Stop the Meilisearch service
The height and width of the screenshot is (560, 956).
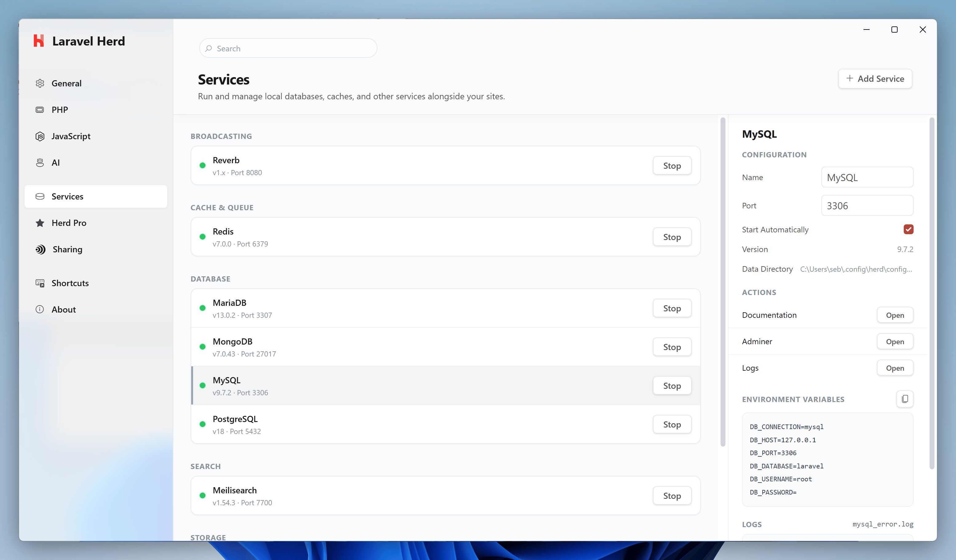[x=672, y=495]
